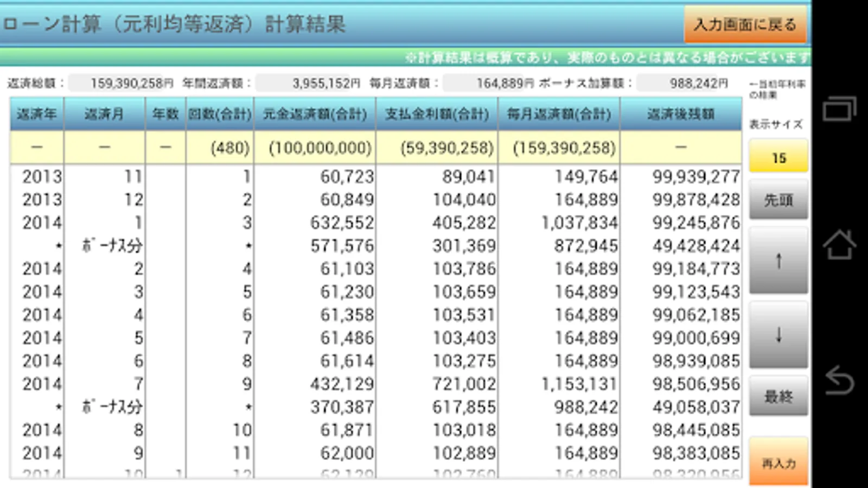This screenshot has width=868, height=488.
Task: Click the 返済年 column header
Action: coord(37,114)
